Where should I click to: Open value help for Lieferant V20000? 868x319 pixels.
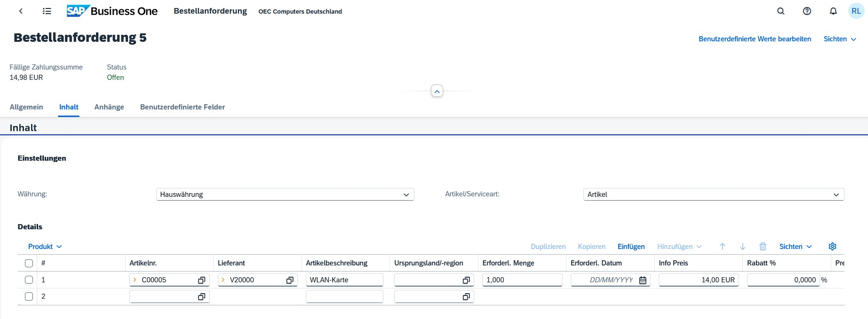(290, 280)
